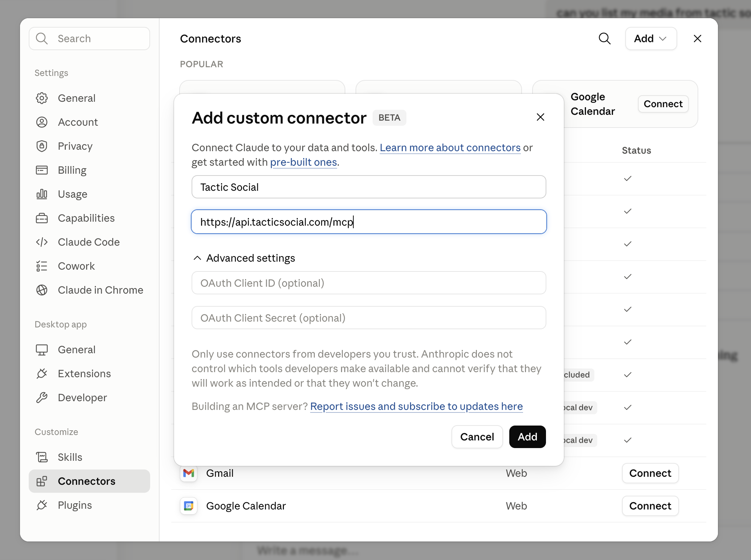
Task: Click the connector name field Tactic Social
Action: tap(369, 187)
